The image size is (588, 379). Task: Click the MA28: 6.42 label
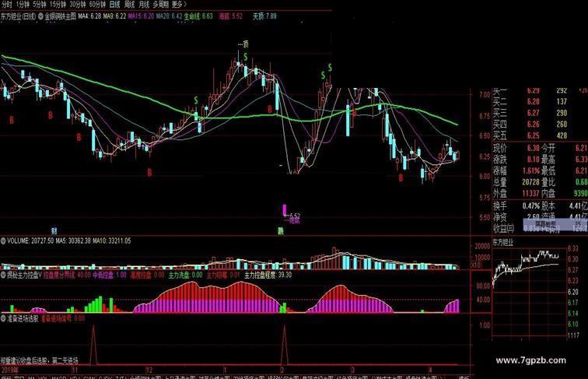coord(169,16)
